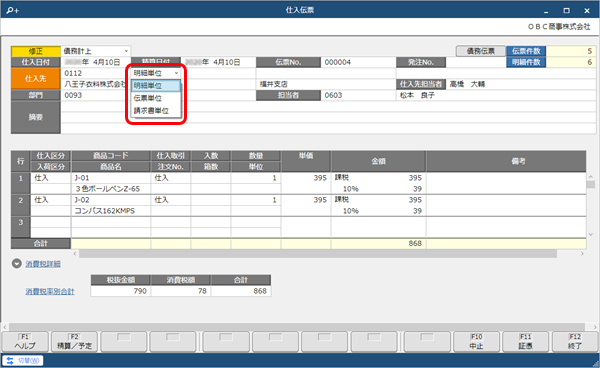Viewport: 600px width, 368px height.
Task: Click the 明細件数 value field
Action: (571, 62)
